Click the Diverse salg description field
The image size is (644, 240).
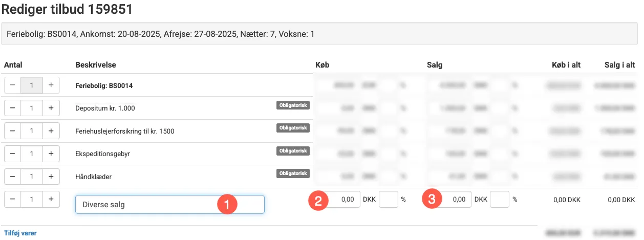click(146, 205)
